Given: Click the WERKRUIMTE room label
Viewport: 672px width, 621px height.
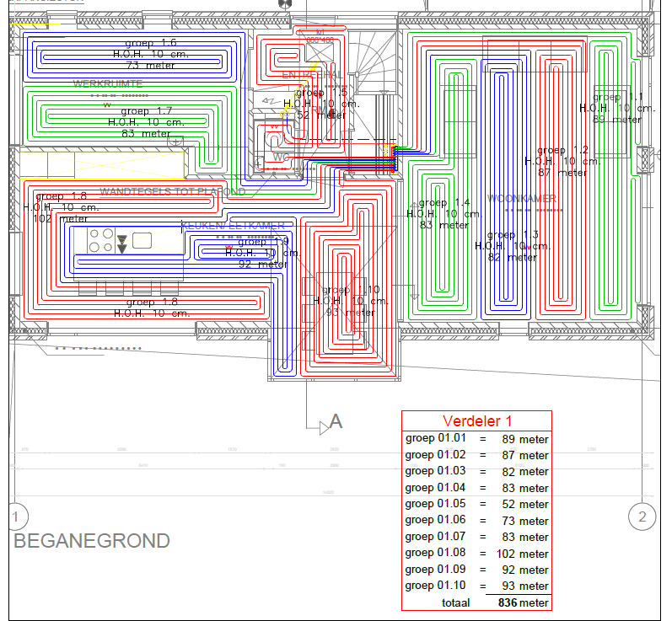Looking at the screenshot, I should 108,83.
